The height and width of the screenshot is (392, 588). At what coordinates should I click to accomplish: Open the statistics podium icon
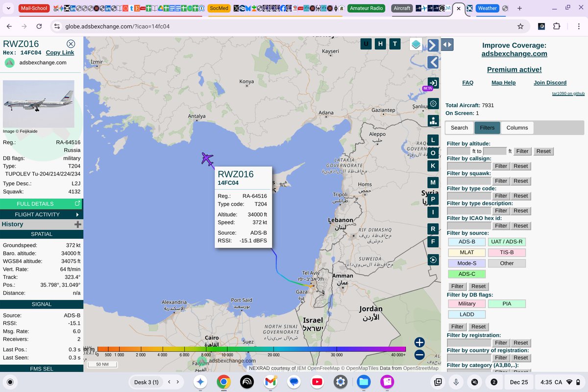[433, 121]
